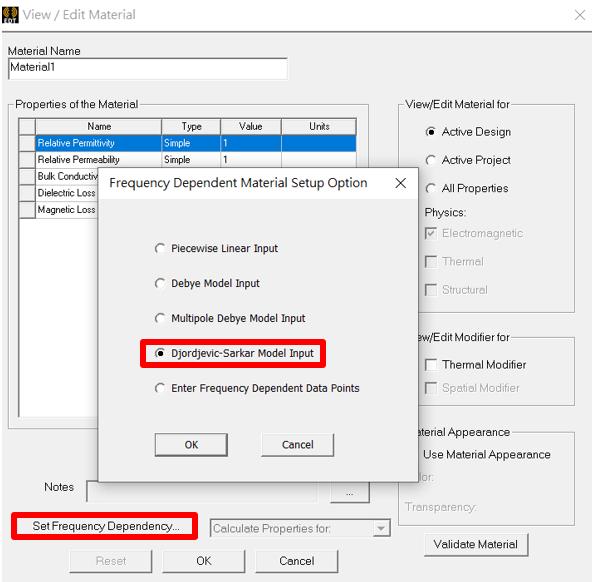Viewport: 592px width, 582px height.
Task: Click the Material Name input field
Action: click(148, 68)
